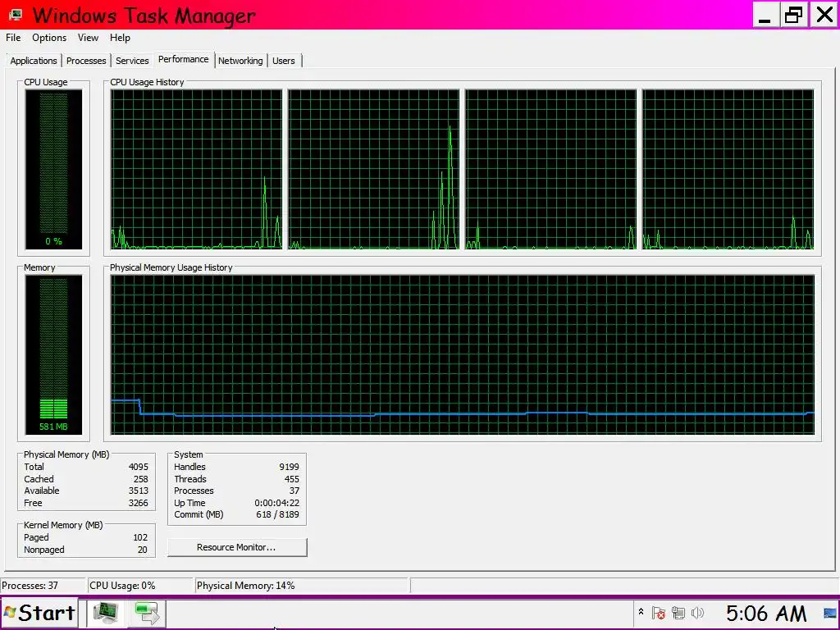Screen dimensions: 840x630
Task: Click the Handles value 9199
Action: pos(289,467)
